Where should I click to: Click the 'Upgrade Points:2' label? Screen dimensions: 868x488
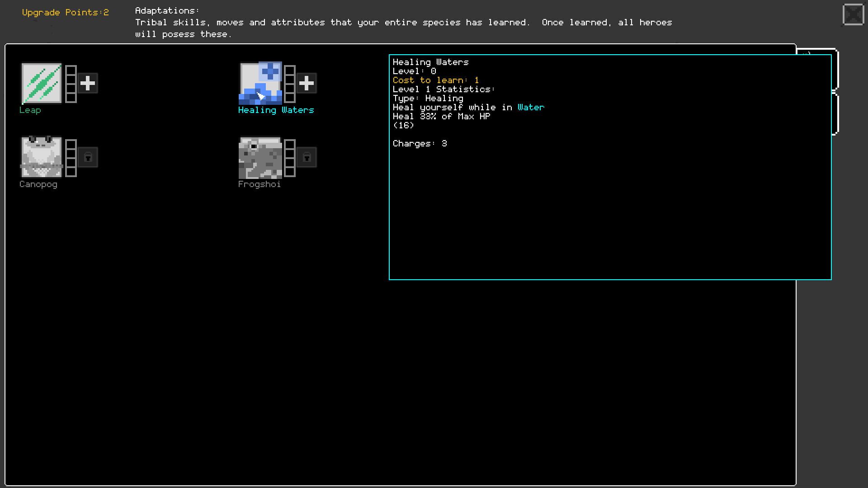[65, 12]
